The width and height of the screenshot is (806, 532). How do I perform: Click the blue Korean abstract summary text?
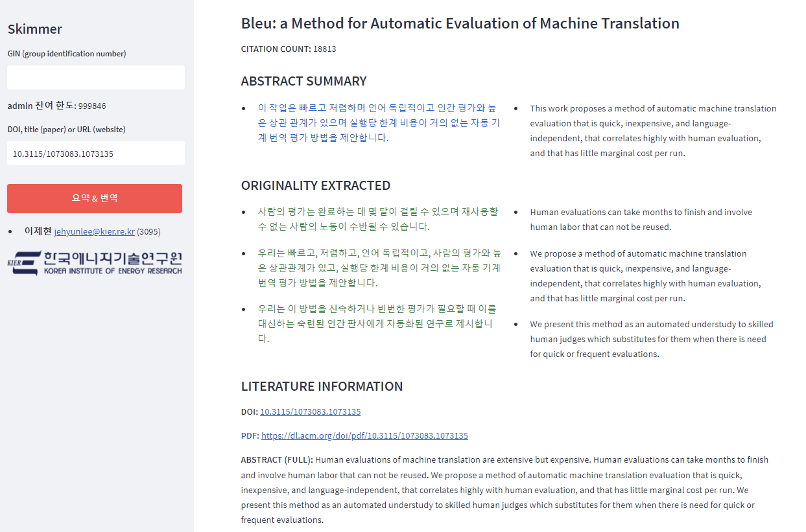379,122
